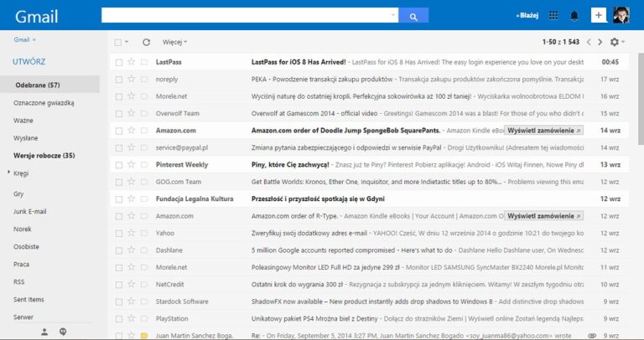
Task: Open Hangouts chat icon in sidebar footer
Action: tap(63, 332)
